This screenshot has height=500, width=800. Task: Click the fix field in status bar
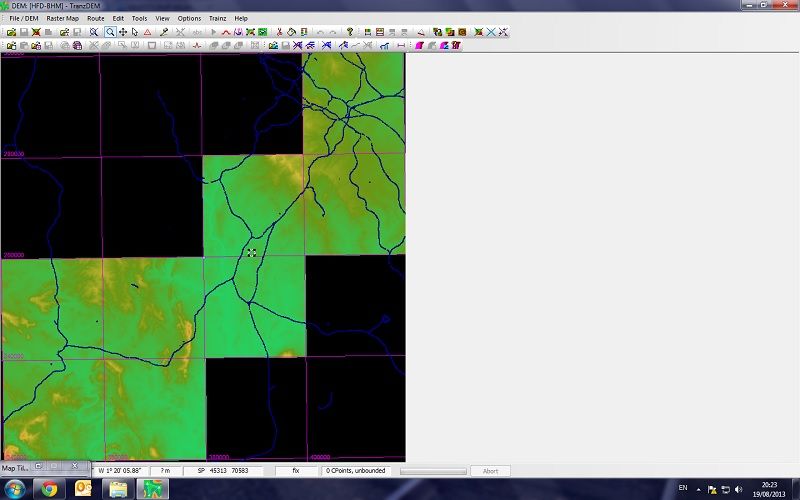point(296,471)
